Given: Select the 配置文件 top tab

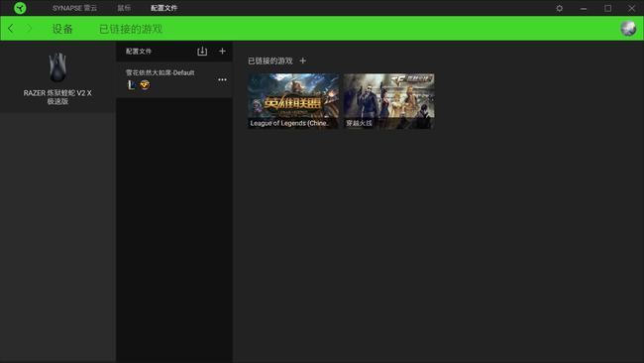Looking at the screenshot, I should coord(163,8).
